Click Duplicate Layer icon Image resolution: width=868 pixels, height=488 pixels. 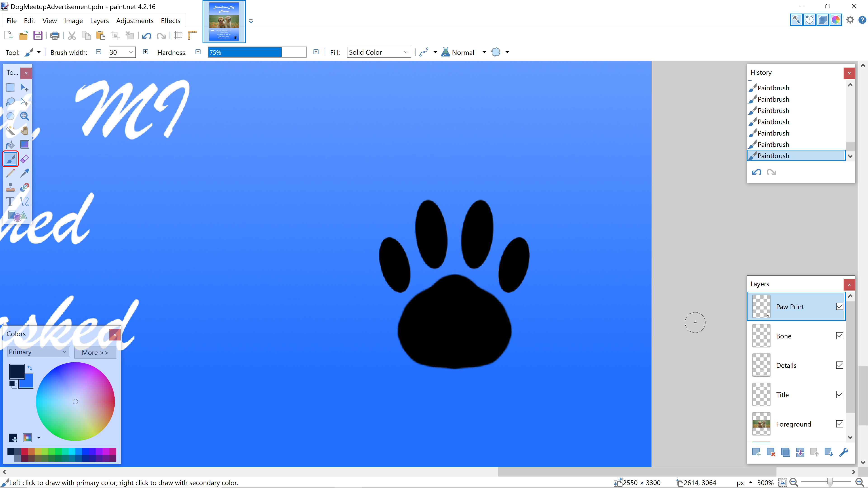(785, 452)
